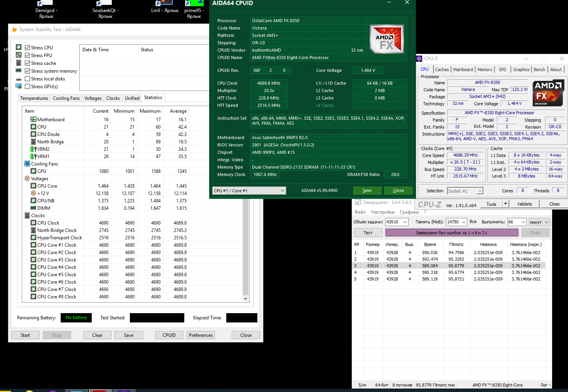
Task: Click the AIDA64 flame icon in the System Stability Test title bar
Action: (14, 30)
